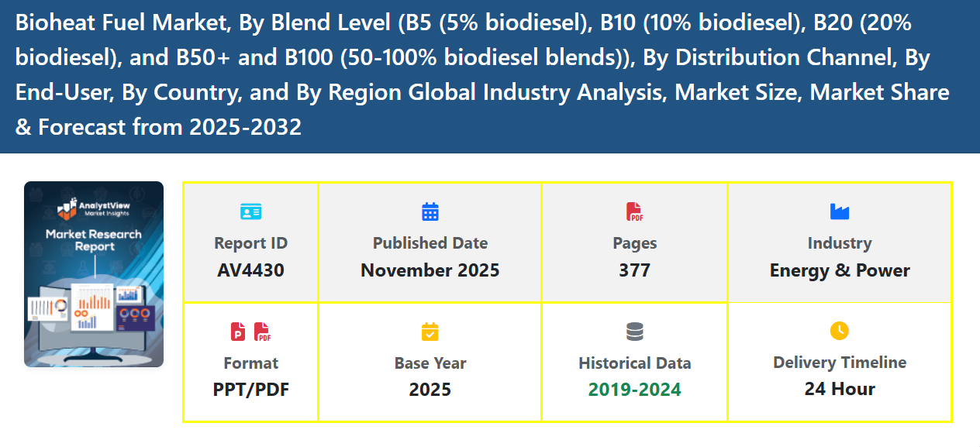Click the November 2025 published date value
This screenshot has height=447, width=980.
pos(430,270)
